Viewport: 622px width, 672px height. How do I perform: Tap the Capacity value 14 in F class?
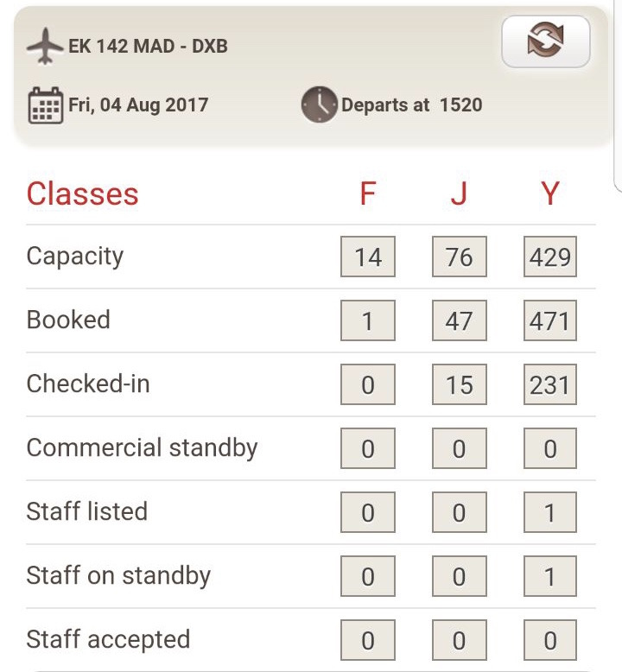[368, 257]
